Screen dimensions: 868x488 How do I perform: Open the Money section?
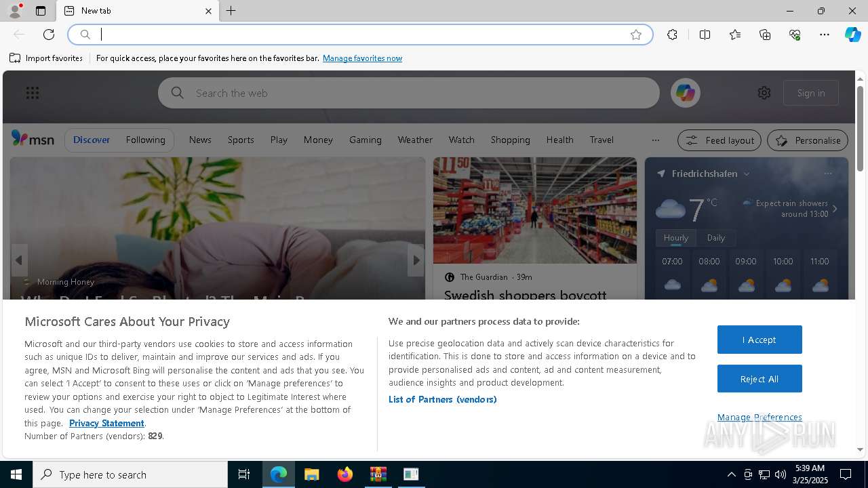click(318, 140)
